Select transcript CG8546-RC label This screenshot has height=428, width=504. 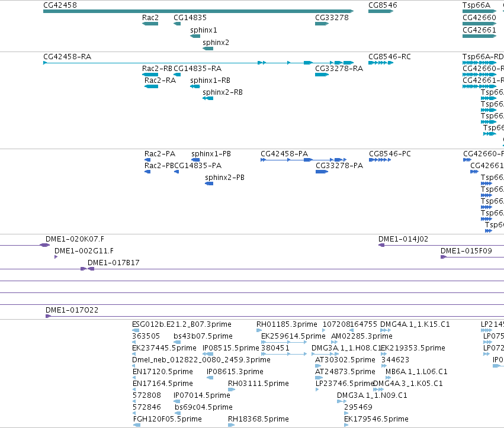coord(390,57)
